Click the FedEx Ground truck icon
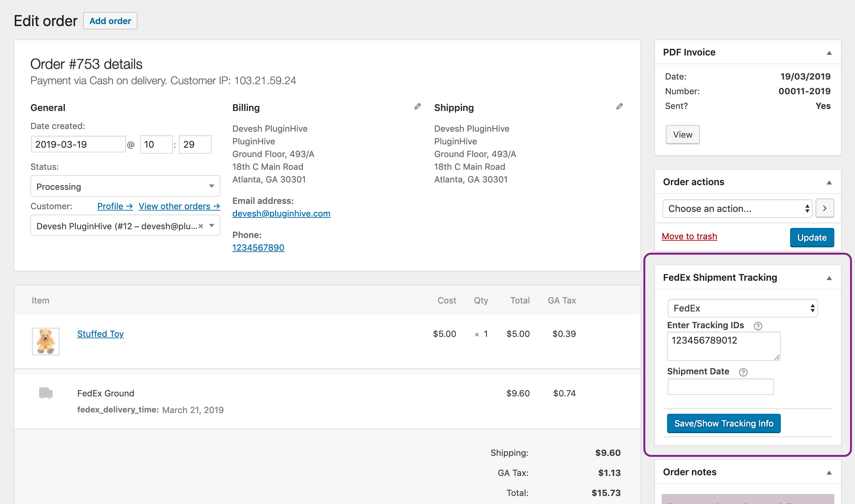 click(45, 393)
